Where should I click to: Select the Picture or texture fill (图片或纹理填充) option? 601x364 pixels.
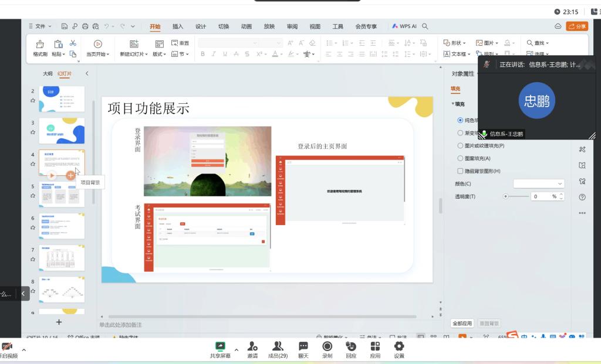point(460,145)
